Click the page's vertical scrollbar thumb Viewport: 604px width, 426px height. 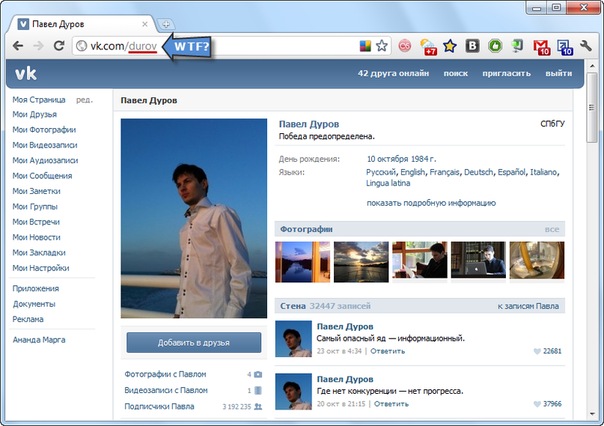click(x=592, y=107)
